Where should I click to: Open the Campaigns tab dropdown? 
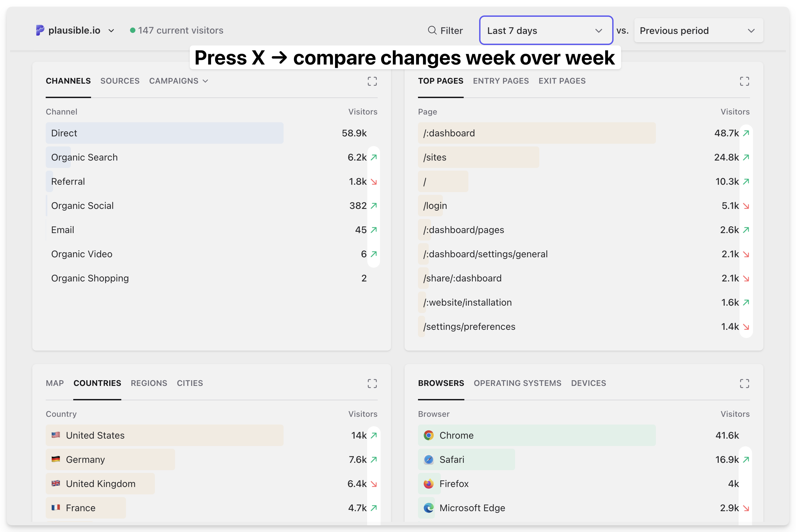pos(178,81)
